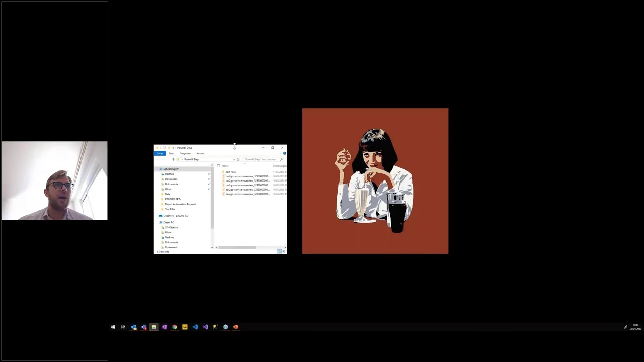Open Outlook from the taskbar

(x=133, y=327)
